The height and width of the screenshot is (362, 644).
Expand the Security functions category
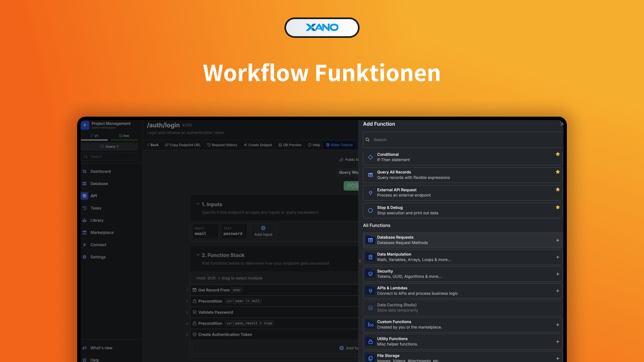[557, 274]
